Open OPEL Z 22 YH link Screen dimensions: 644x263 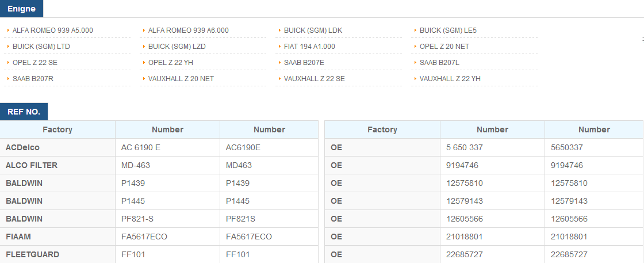click(170, 63)
